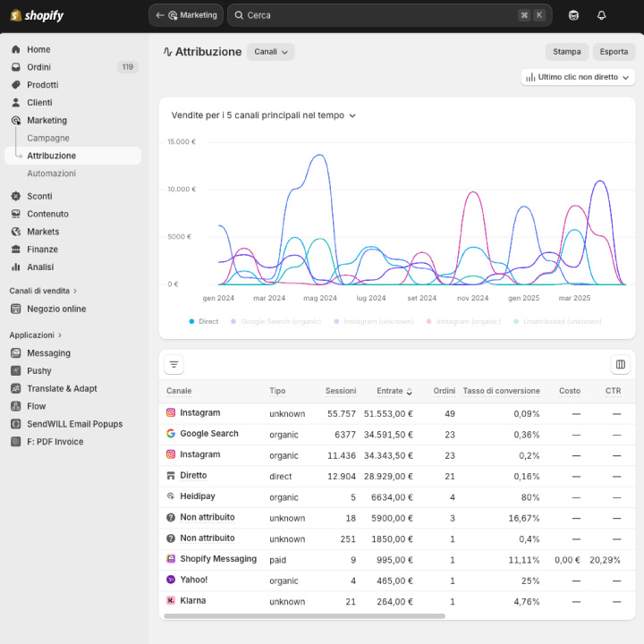Viewport: 644px width, 644px height.
Task: Expand the Ultimo clic non diretto dropdown
Action: point(578,78)
